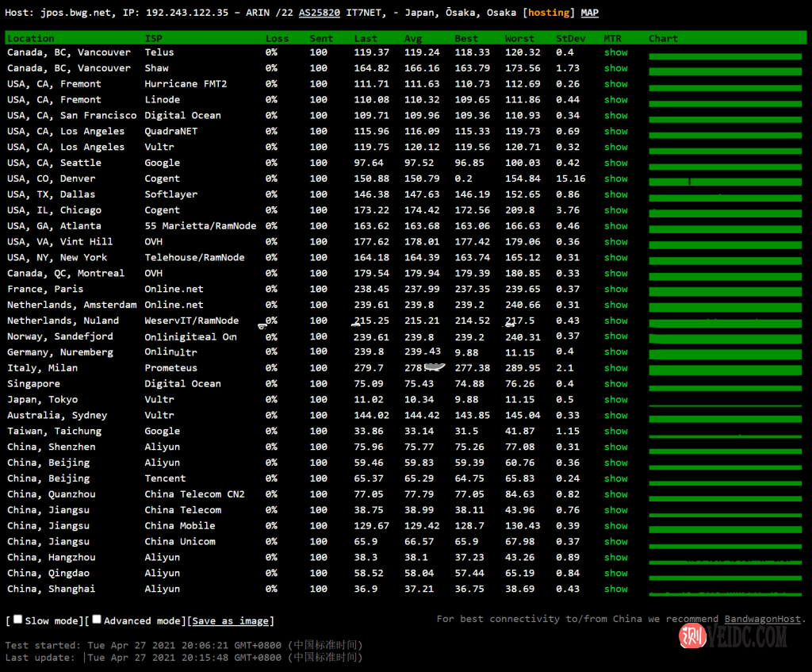Click the hosting tag in header
Screen dimensions: 812x672
coord(549,13)
